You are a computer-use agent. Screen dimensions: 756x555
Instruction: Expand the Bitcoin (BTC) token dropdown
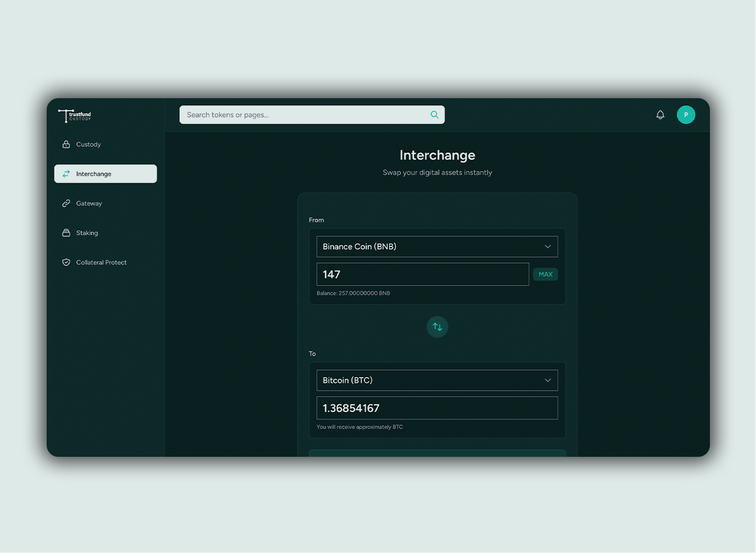(x=437, y=380)
